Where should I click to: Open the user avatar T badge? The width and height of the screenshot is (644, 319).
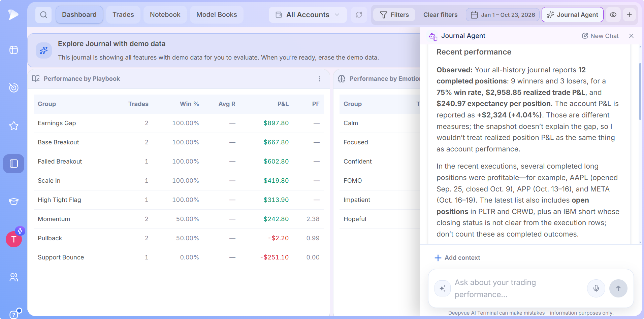tap(14, 239)
